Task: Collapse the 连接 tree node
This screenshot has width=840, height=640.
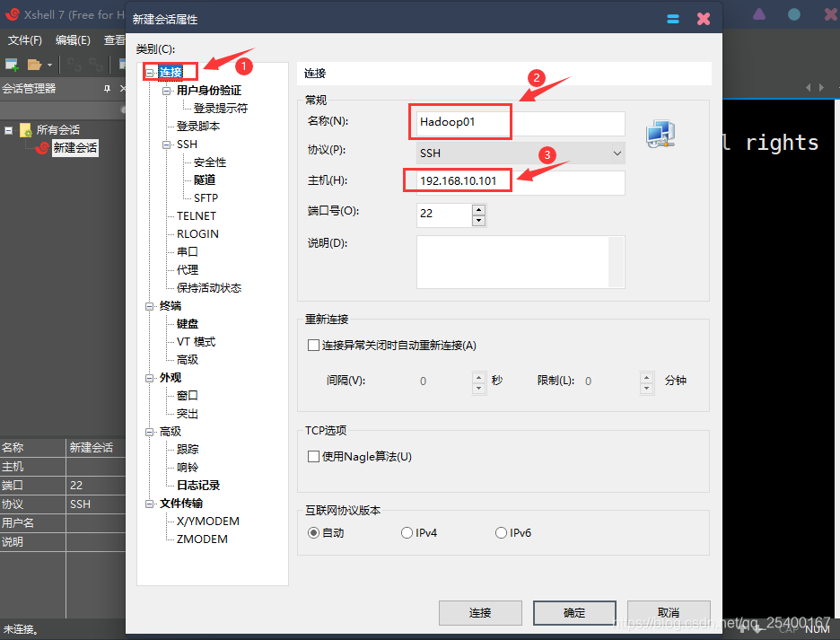Action: click(x=150, y=73)
